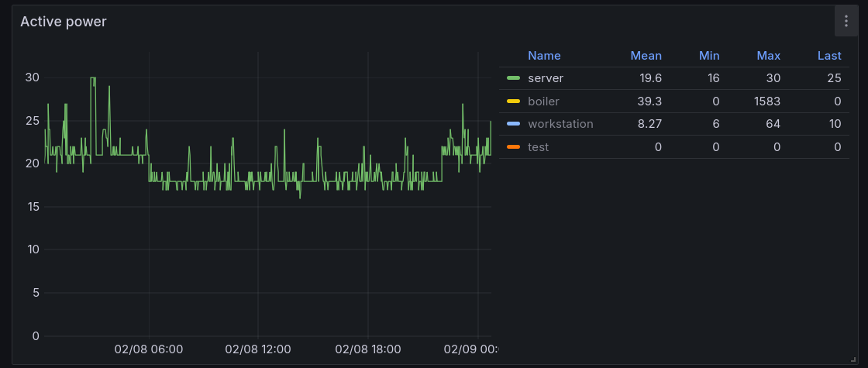
Task: Click the green server series color swatch
Action: pos(513,78)
